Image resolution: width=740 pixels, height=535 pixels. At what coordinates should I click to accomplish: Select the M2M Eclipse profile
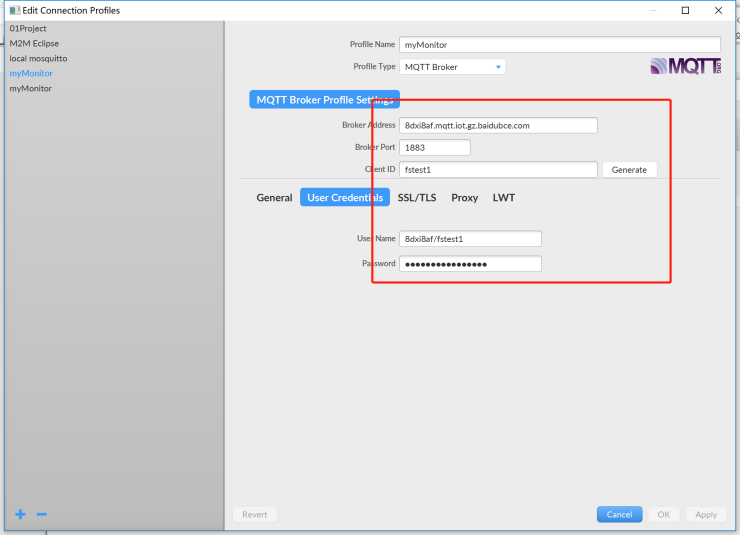34,43
